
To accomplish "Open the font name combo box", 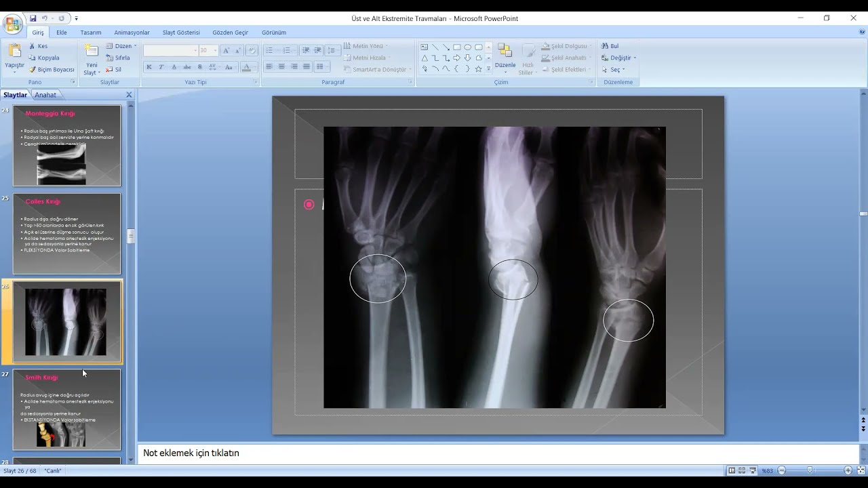I will click(x=171, y=50).
